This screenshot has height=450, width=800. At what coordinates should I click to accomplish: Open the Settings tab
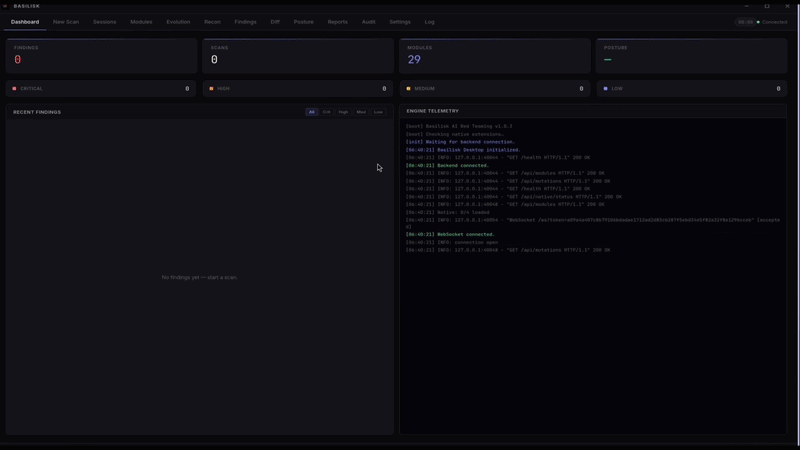point(400,22)
